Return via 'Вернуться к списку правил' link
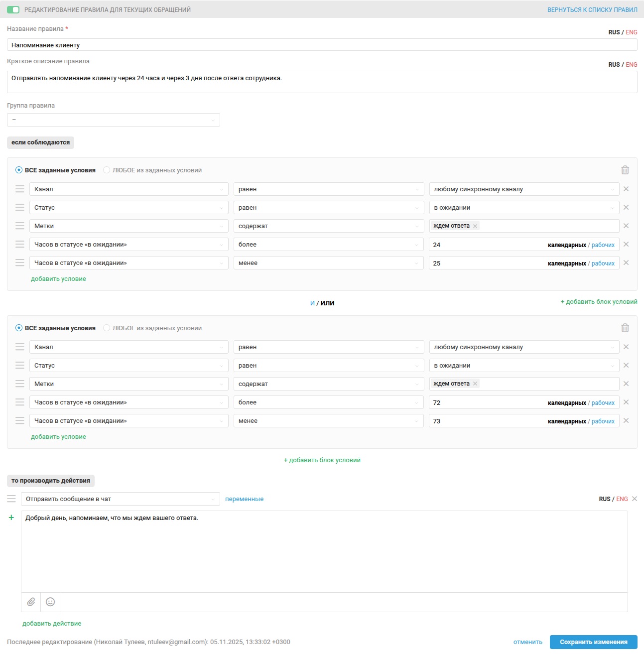 (x=592, y=9)
